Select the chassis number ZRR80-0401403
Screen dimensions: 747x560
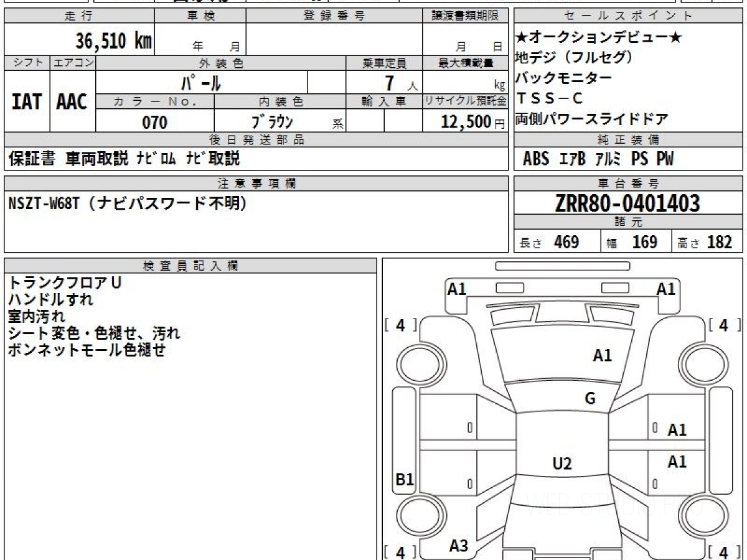[x=627, y=203]
